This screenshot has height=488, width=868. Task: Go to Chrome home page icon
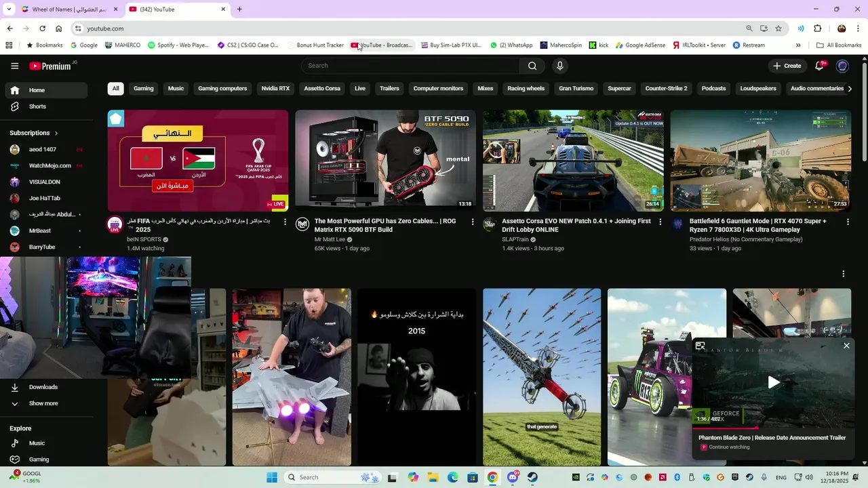click(58, 28)
